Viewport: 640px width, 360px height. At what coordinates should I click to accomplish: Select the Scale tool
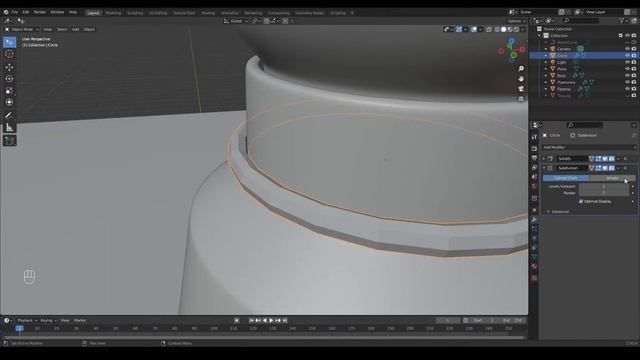pyautogui.click(x=9, y=91)
